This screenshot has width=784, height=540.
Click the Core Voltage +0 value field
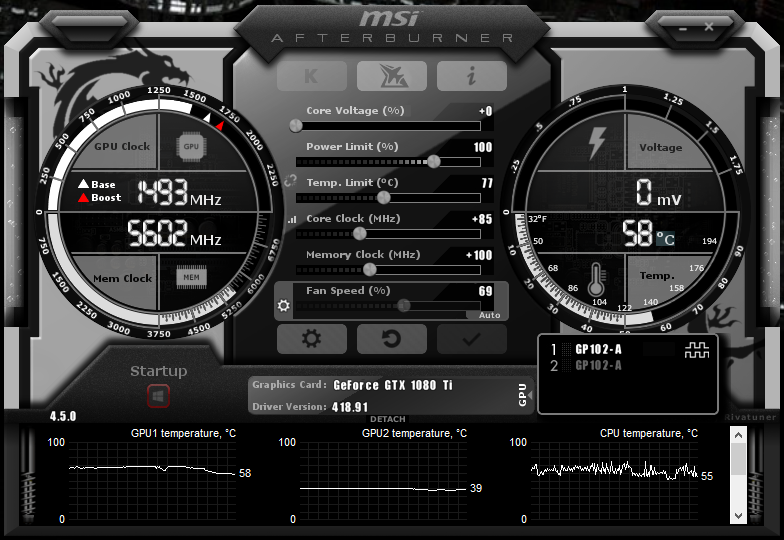pyautogui.click(x=485, y=111)
